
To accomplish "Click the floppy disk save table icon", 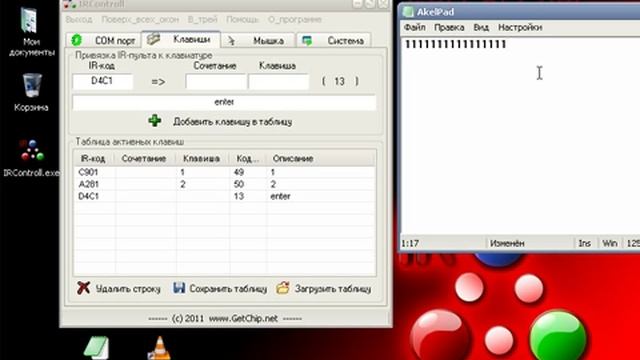I will pyautogui.click(x=179, y=288).
